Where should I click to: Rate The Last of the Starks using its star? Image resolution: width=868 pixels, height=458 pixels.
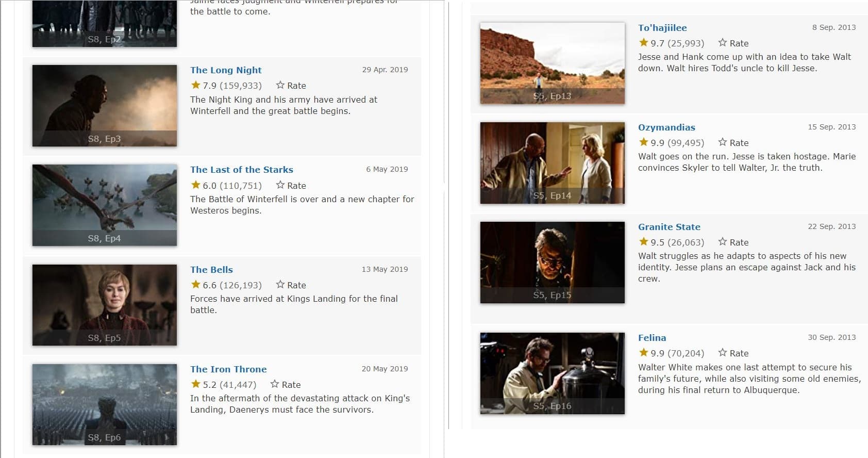click(280, 185)
